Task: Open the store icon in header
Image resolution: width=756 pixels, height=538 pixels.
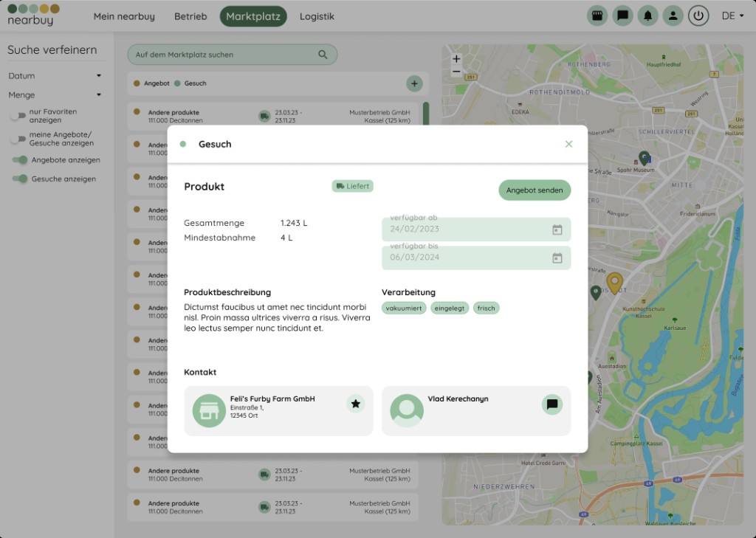Action: coord(597,16)
